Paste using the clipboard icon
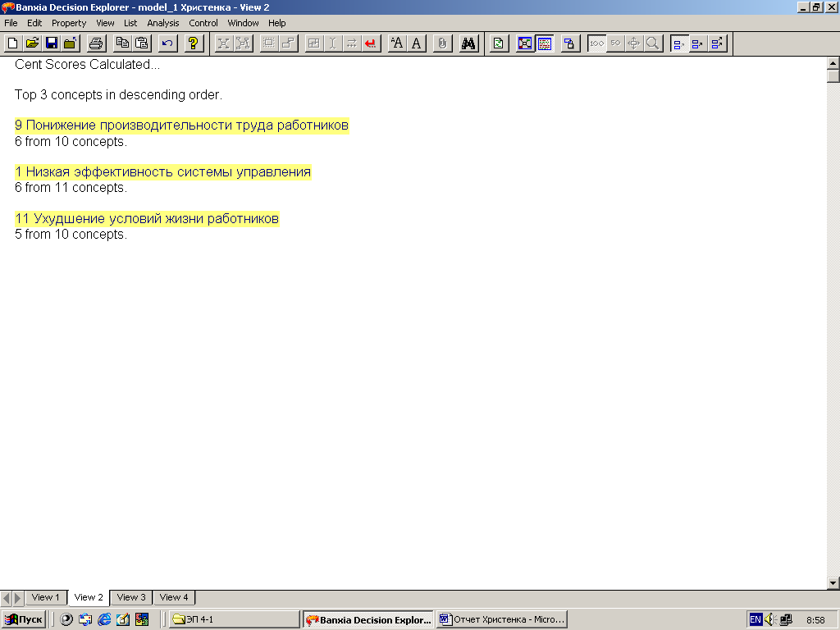The height and width of the screenshot is (630, 840). tap(142, 43)
